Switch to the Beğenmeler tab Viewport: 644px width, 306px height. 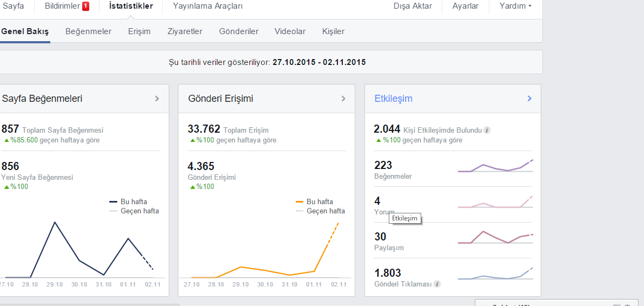click(x=88, y=31)
